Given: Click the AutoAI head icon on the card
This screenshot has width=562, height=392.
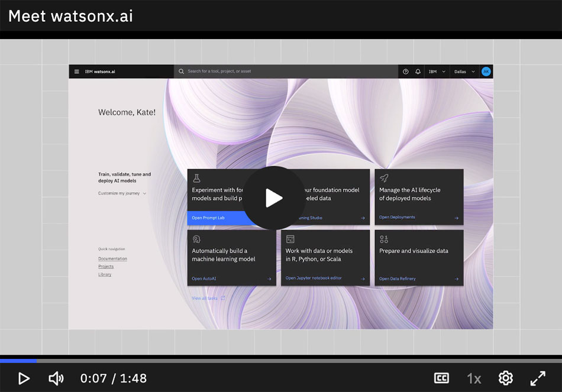Looking at the screenshot, I should [196, 239].
